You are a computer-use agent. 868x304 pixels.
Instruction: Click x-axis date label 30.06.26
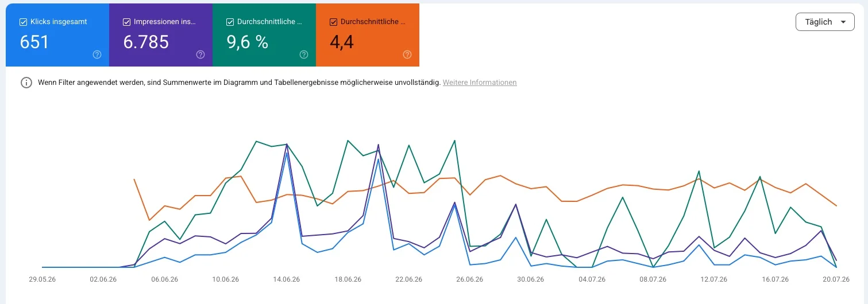pos(531,279)
